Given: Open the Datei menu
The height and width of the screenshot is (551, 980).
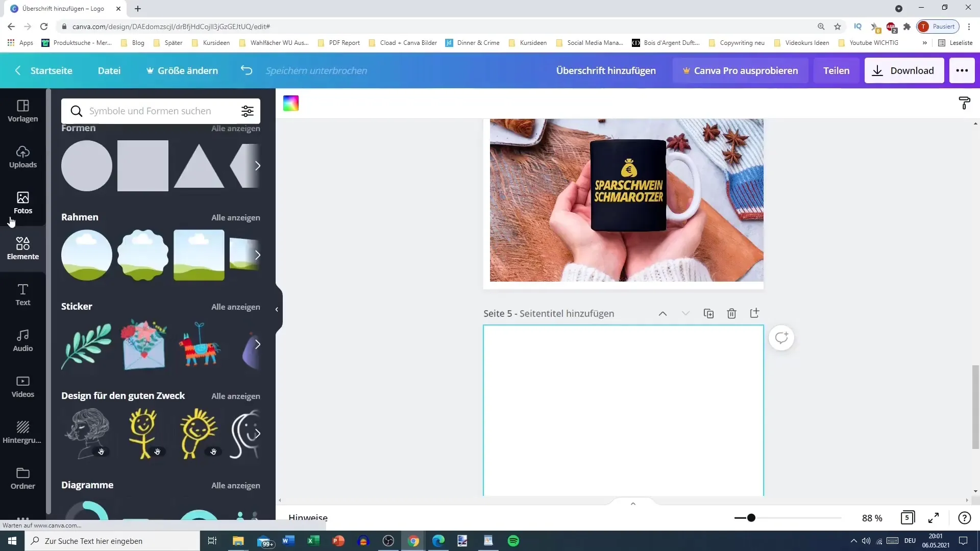Looking at the screenshot, I should point(109,70).
